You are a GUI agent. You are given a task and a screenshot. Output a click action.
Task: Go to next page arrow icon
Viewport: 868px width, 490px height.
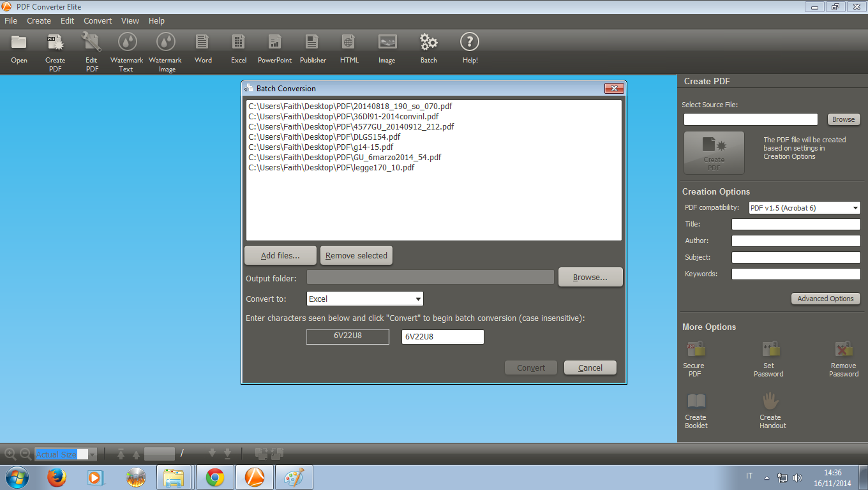pyautogui.click(x=213, y=454)
